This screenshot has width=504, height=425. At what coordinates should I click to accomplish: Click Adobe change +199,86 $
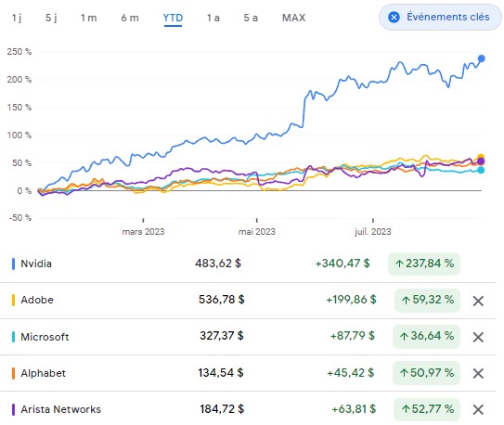pyautogui.click(x=352, y=300)
